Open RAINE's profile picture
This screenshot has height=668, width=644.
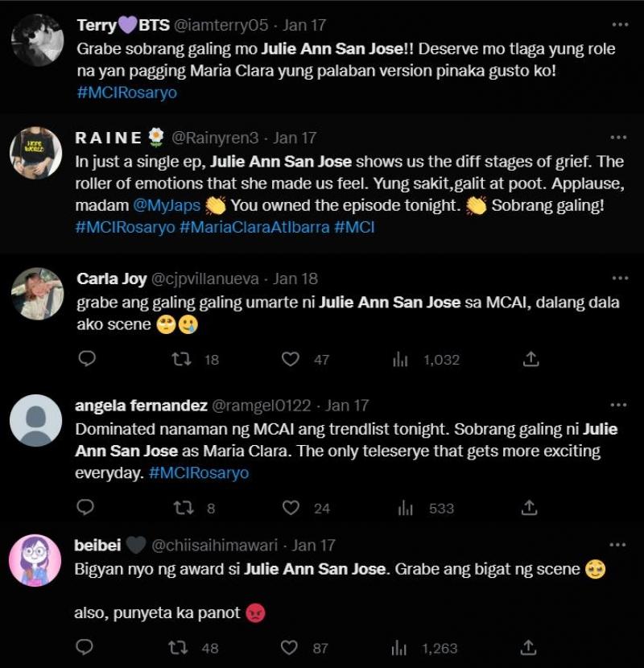(x=35, y=153)
